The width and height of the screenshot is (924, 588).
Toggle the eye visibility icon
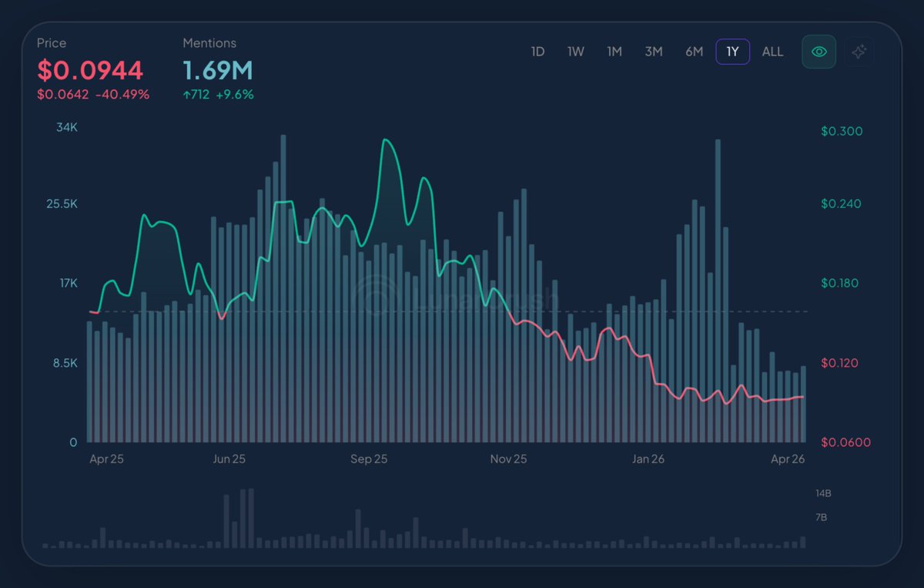[819, 52]
